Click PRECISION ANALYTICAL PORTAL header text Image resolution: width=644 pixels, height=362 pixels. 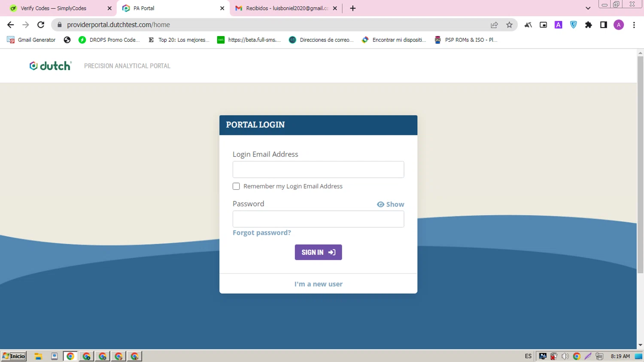(127, 66)
